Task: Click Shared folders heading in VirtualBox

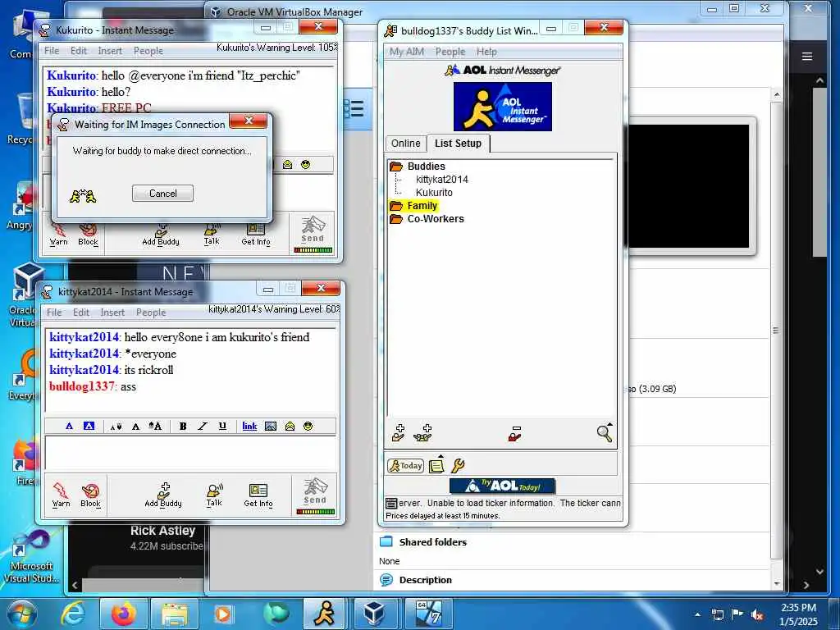Action: (x=433, y=542)
